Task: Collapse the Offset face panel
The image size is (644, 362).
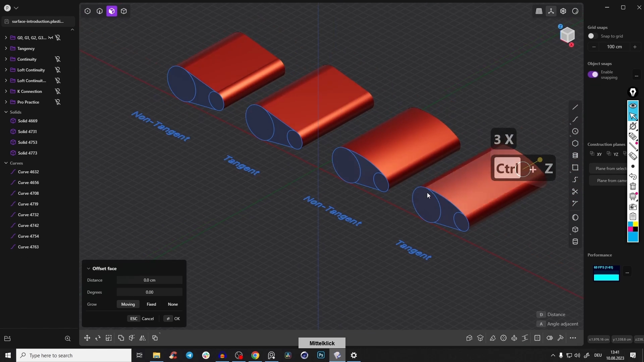Action: pyautogui.click(x=89, y=268)
